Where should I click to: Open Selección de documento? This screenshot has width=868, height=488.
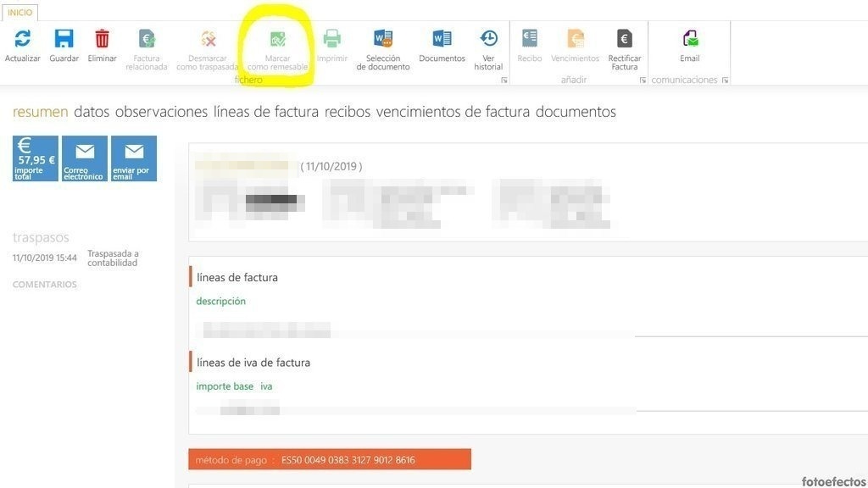(383, 39)
